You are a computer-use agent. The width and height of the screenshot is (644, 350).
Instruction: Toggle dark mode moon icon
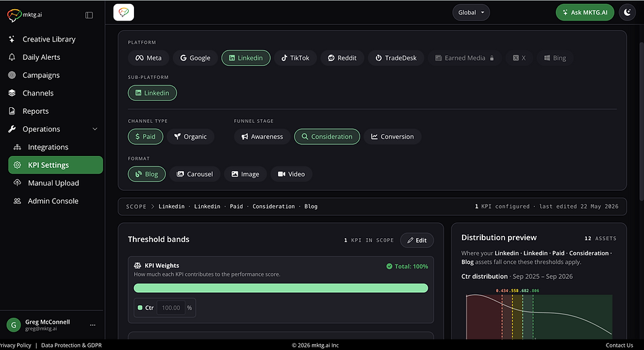tap(627, 12)
